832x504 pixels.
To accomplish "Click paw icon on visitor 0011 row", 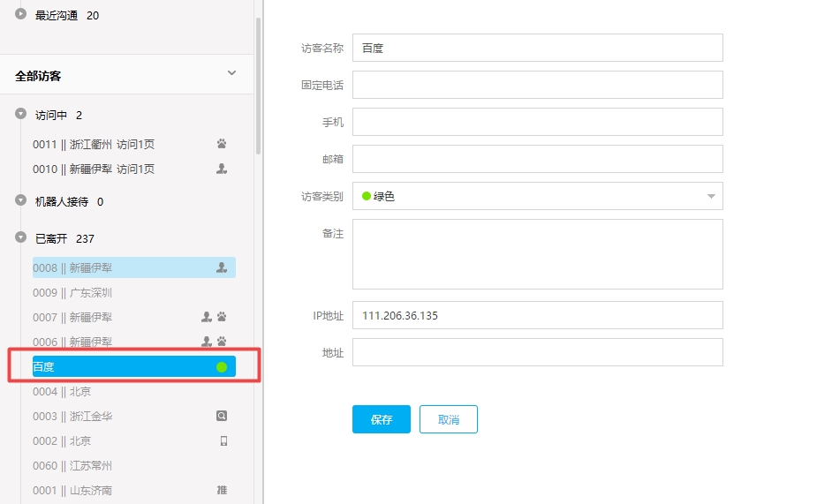I will pyautogui.click(x=222, y=144).
